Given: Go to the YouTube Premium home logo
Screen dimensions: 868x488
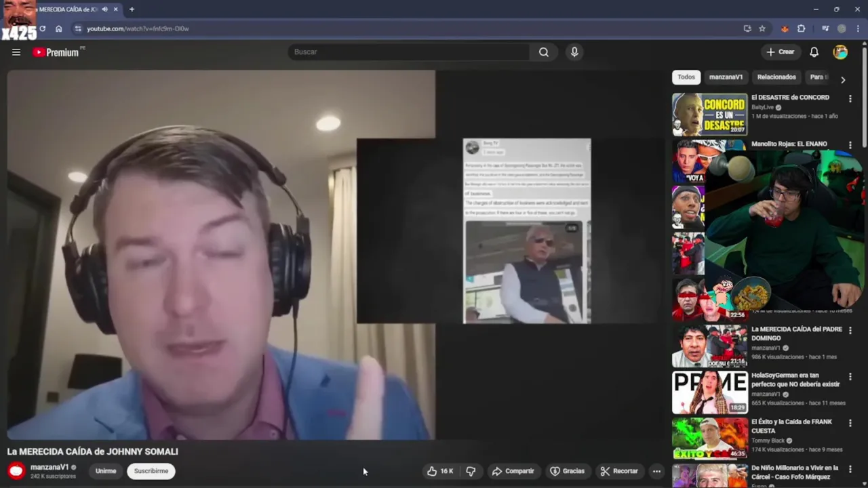Looking at the screenshot, I should click(56, 52).
